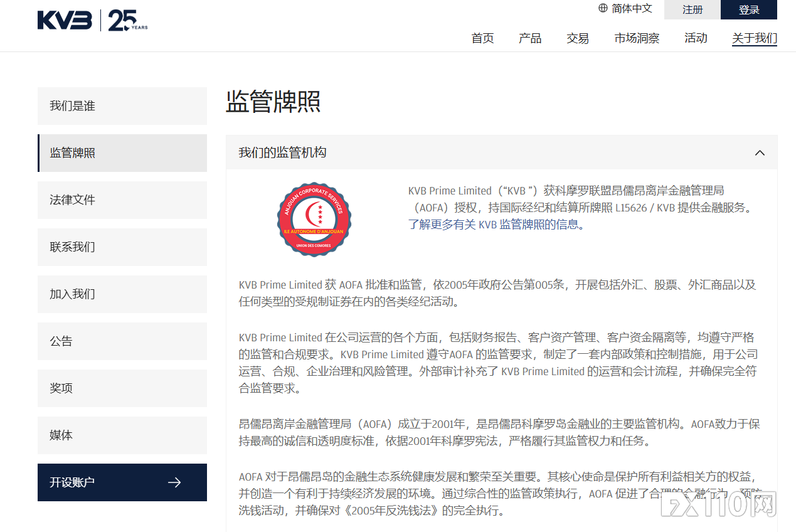The height and width of the screenshot is (532, 796).
Task: Collapse the 我们的监管机构 section
Action: tap(760, 152)
